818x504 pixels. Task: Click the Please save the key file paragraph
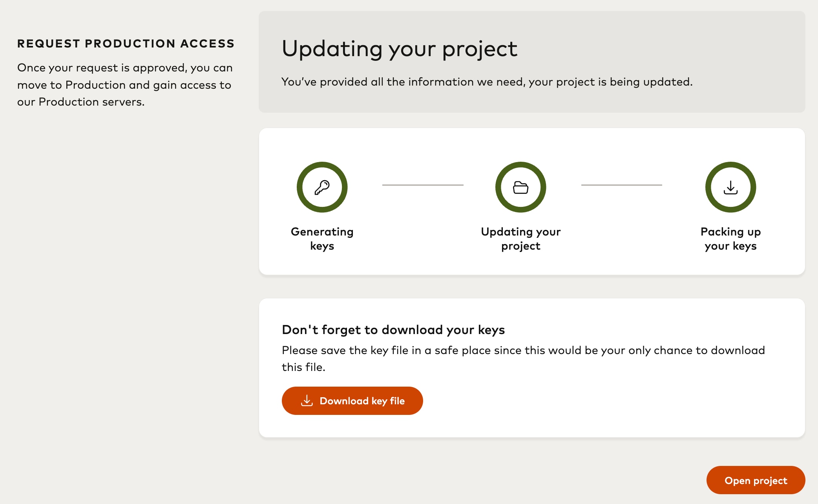523,358
